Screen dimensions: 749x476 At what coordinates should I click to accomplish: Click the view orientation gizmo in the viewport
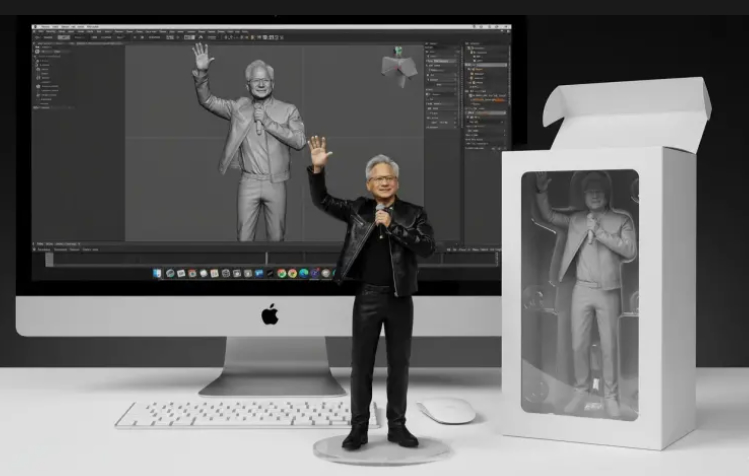coord(398,67)
